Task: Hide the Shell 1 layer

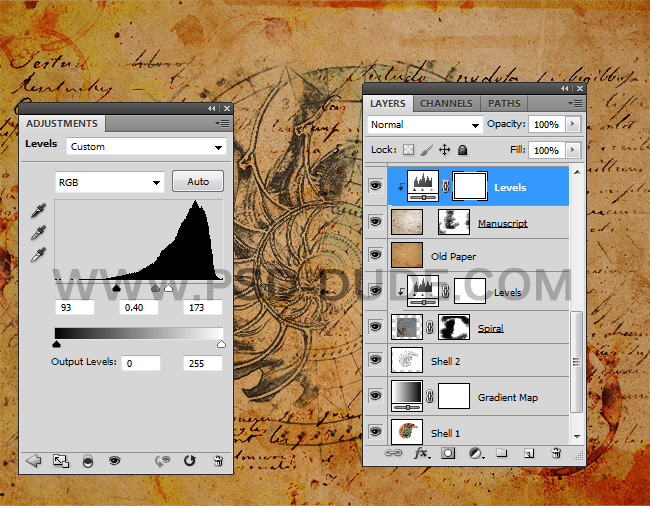Action: pos(375,432)
